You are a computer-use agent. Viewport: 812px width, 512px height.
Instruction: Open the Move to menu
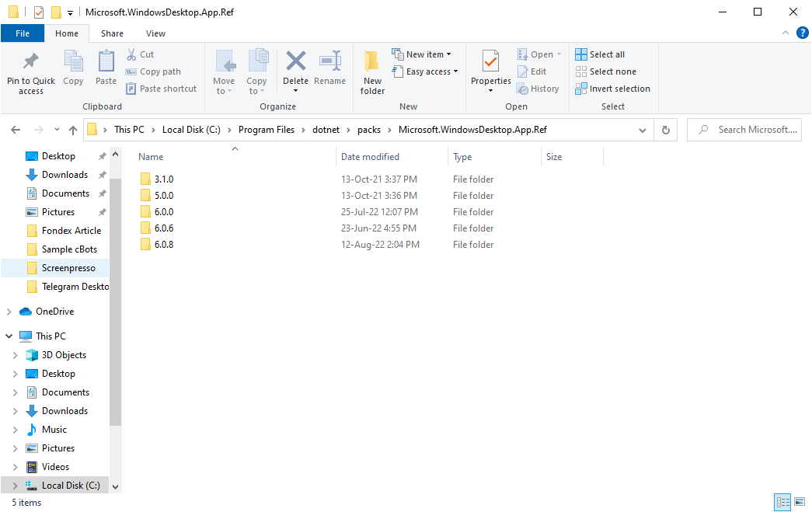pos(224,72)
